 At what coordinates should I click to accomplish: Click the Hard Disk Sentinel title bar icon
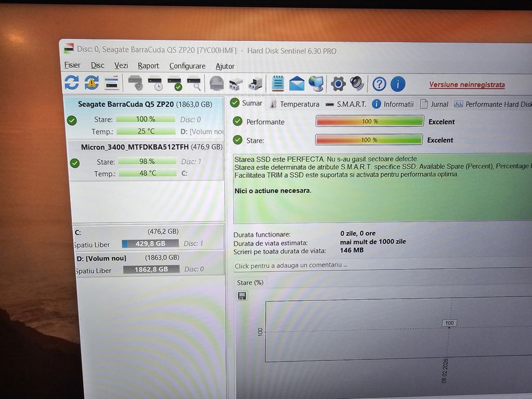69,48
